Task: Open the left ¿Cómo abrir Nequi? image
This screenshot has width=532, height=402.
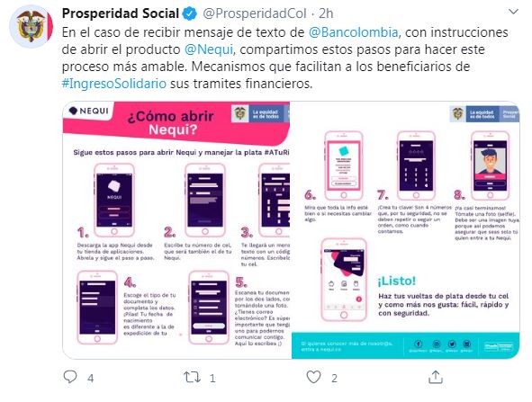Action: click(176, 230)
